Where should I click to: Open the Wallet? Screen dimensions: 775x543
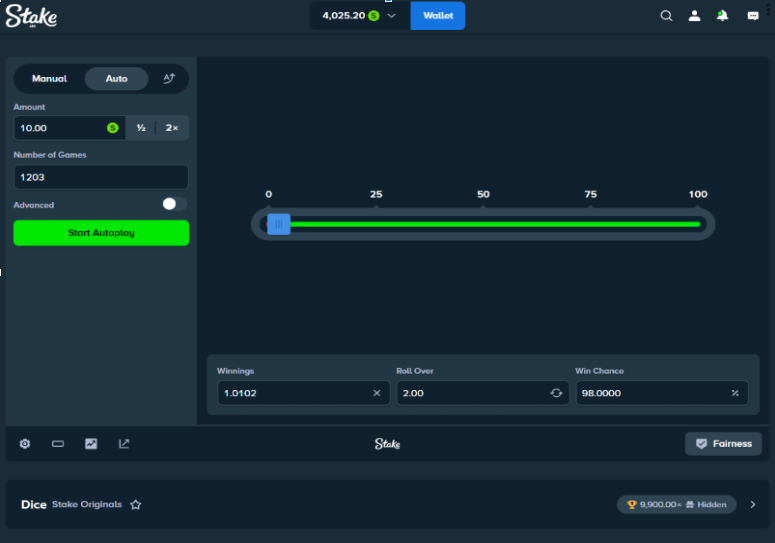point(438,16)
